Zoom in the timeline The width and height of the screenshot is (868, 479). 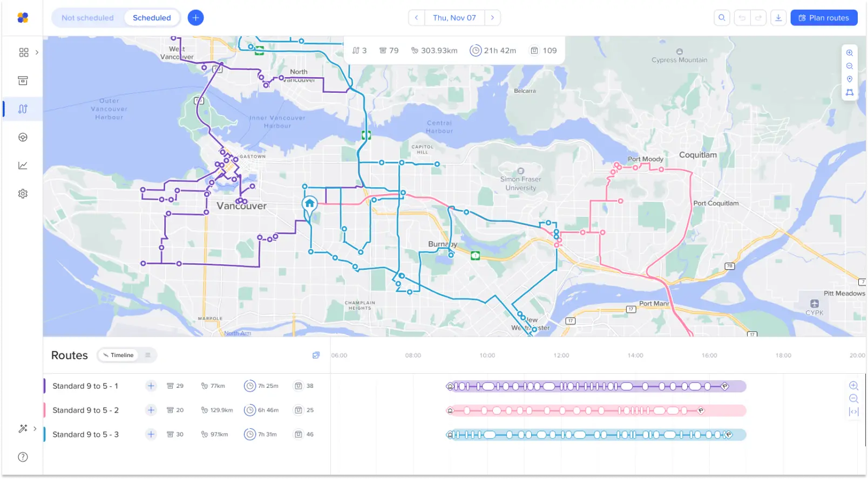click(x=853, y=386)
